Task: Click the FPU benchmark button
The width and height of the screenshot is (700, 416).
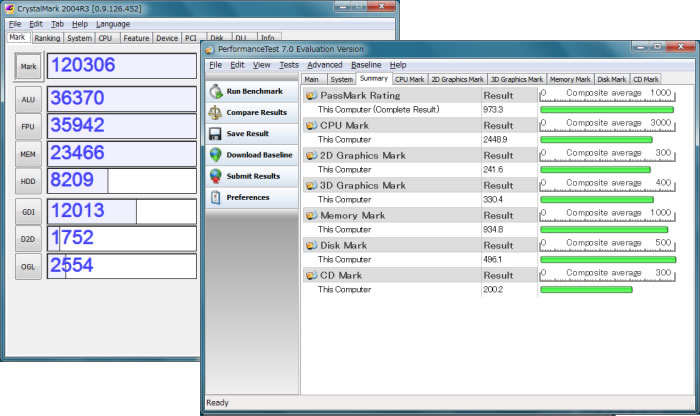Action: point(28,127)
